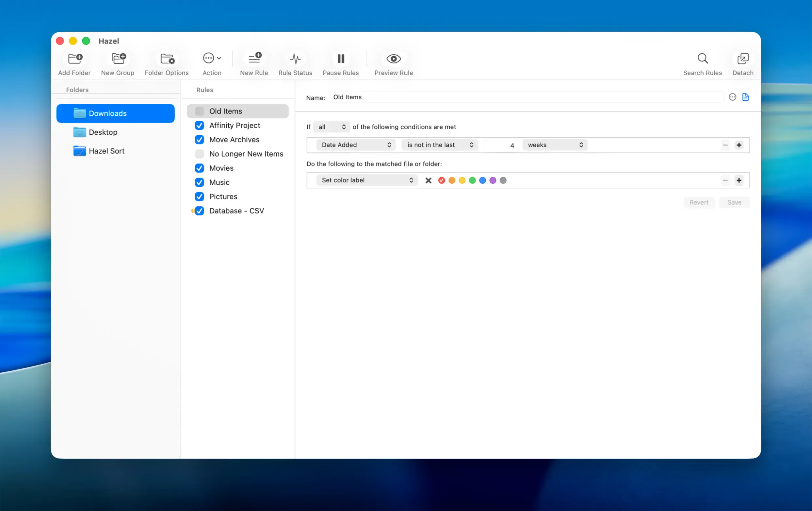
Task: Open Preview Rule eye icon
Action: click(x=394, y=59)
